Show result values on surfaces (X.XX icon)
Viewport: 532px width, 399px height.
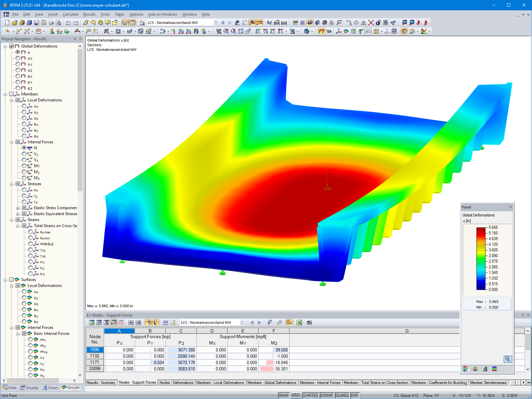[x=259, y=22]
